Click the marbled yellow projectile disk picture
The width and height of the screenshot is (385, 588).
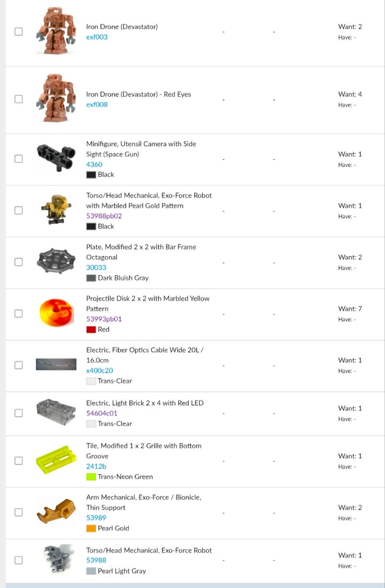pyautogui.click(x=56, y=313)
